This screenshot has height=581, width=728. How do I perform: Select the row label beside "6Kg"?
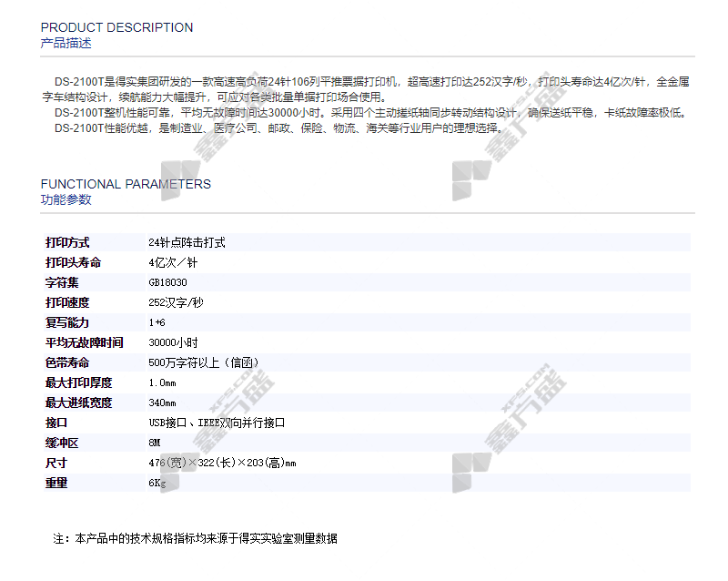(x=56, y=483)
